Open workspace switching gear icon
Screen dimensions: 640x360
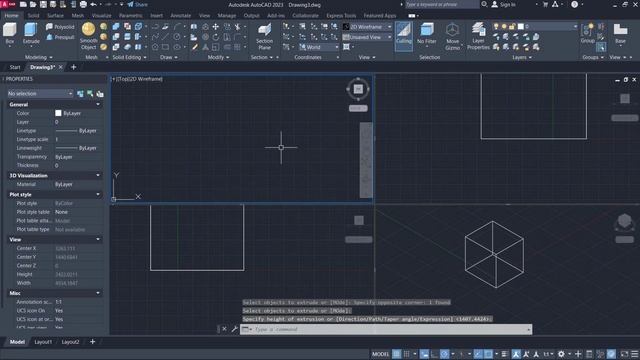(562, 354)
